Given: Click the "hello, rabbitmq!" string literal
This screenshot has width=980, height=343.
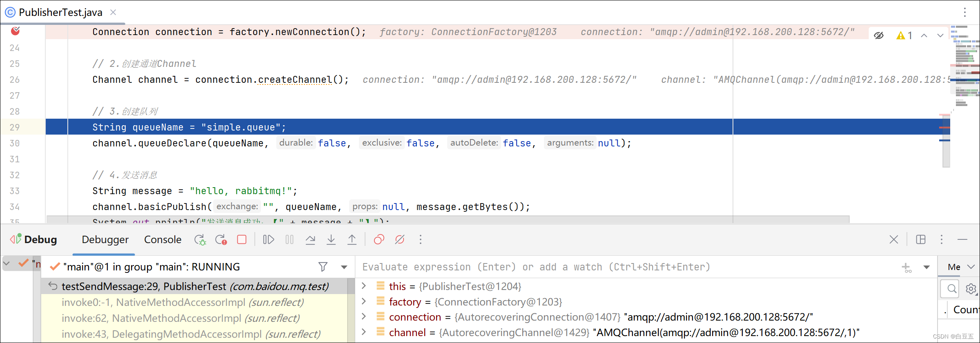Looking at the screenshot, I should click(241, 191).
